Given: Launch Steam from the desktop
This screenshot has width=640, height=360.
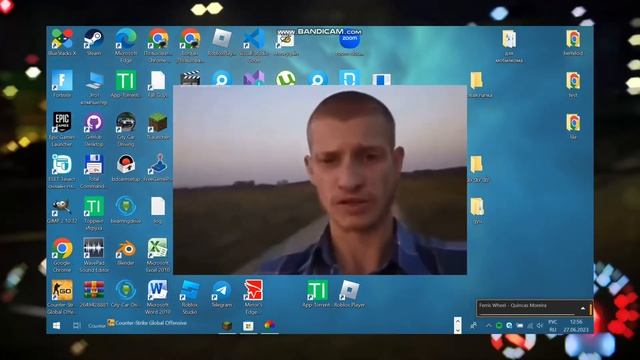Looking at the screenshot, I should [x=94, y=42].
